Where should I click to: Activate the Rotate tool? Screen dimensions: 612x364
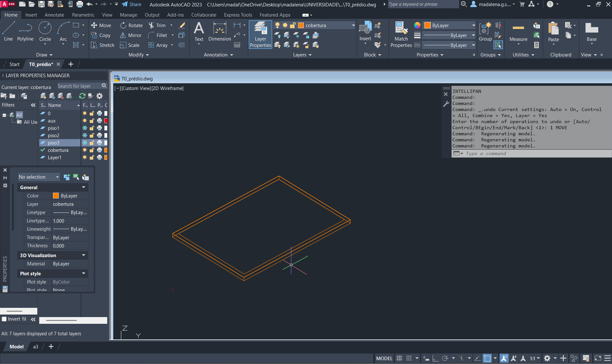coord(131,26)
